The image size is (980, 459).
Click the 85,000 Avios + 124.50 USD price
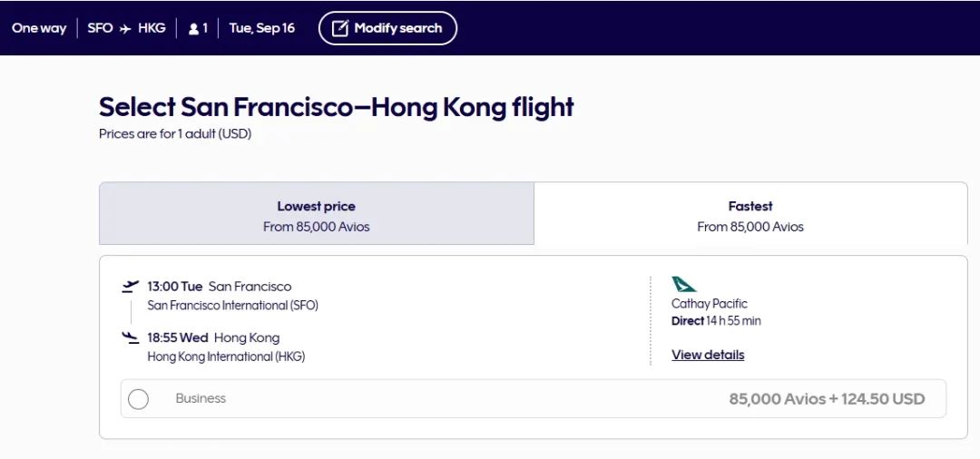(x=827, y=399)
